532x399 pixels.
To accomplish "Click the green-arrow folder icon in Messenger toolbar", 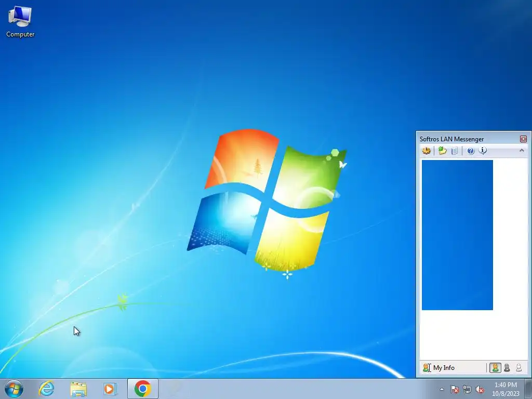I will (x=442, y=151).
